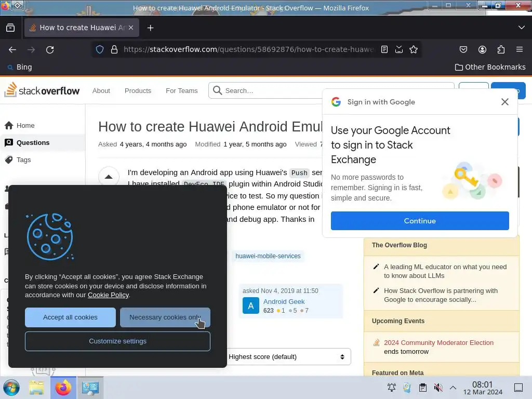Open the Windows-style start menu button
This screenshot has width=532, height=399.
[11, 388]
